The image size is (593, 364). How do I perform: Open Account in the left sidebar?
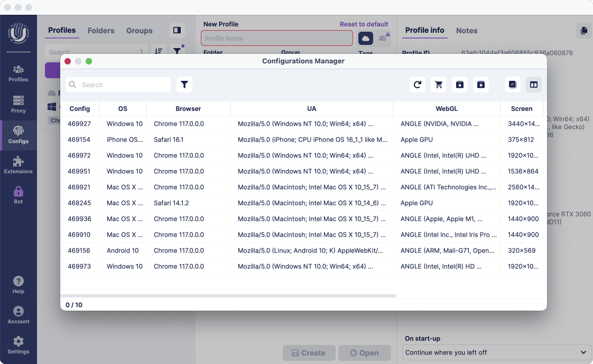[x=18, y=315]
